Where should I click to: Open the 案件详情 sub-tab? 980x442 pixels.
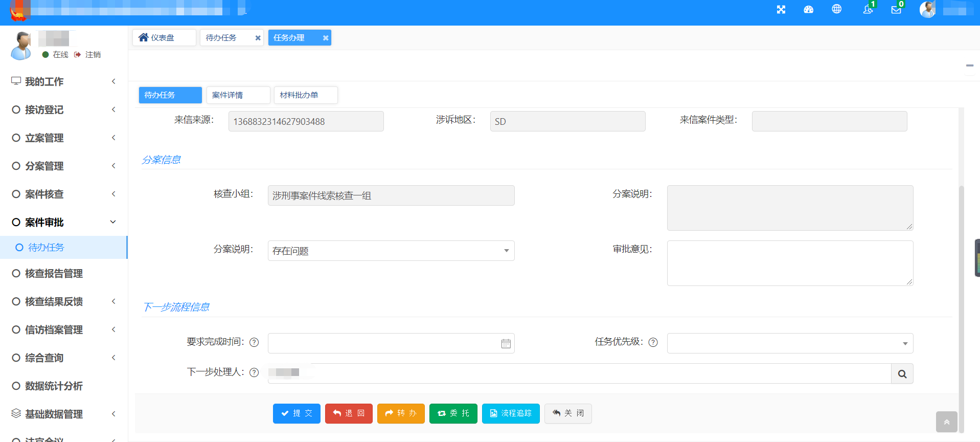click(x=238, y=95)
